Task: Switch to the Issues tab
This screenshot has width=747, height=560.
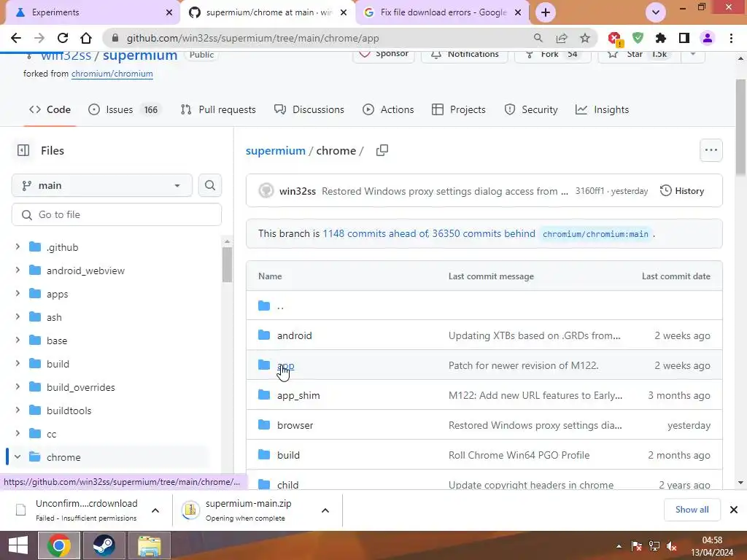Action: pos(125,109)
